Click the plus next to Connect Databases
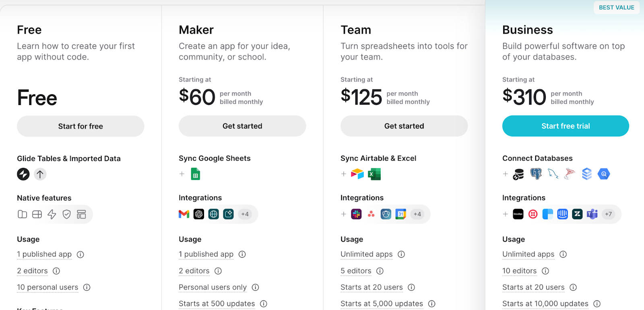The height and width of the screenshot is (310, 644). pyautogui.click(x=505, y=174)
